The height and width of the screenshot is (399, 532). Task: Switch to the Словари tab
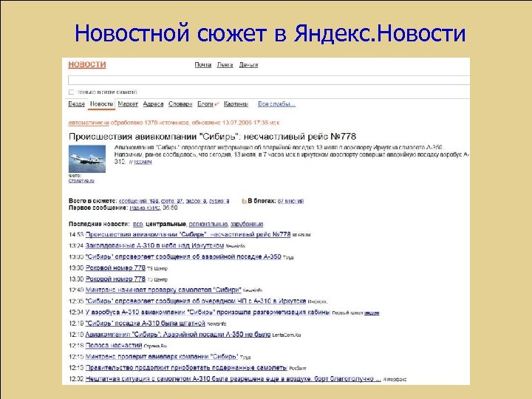pos(180,104)
